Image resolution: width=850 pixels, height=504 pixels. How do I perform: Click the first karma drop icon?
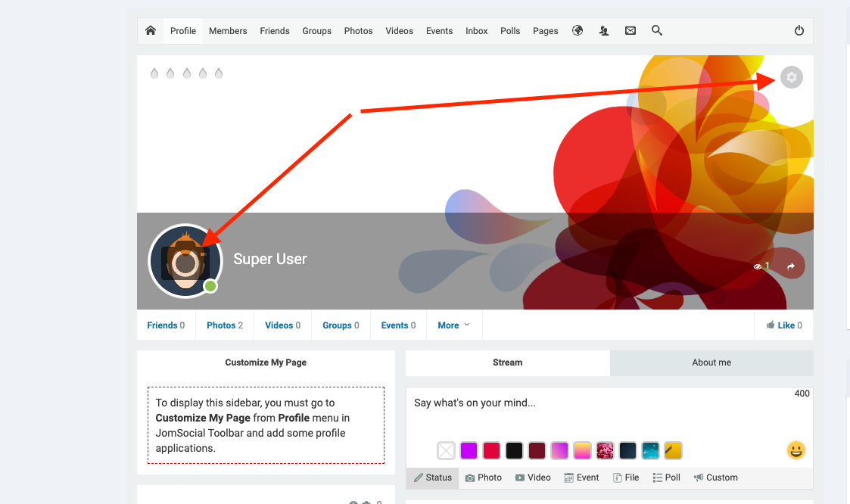click(x=154, y=73)
